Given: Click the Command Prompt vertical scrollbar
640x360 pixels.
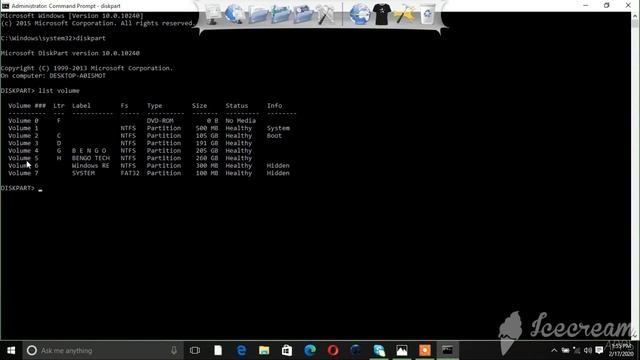Looking at the screenshot, I should click(x=636, y=176).
